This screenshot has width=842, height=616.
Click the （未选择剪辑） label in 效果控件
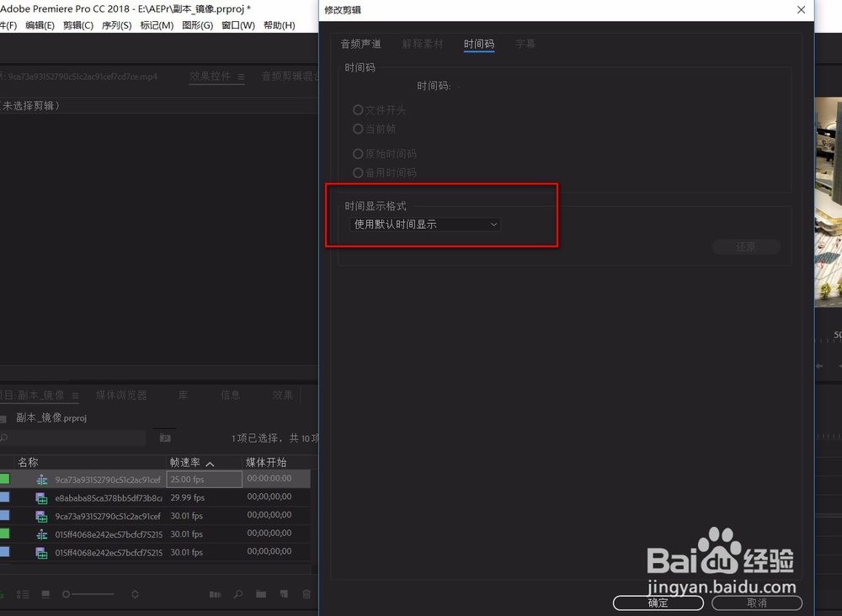pos(29,106)
